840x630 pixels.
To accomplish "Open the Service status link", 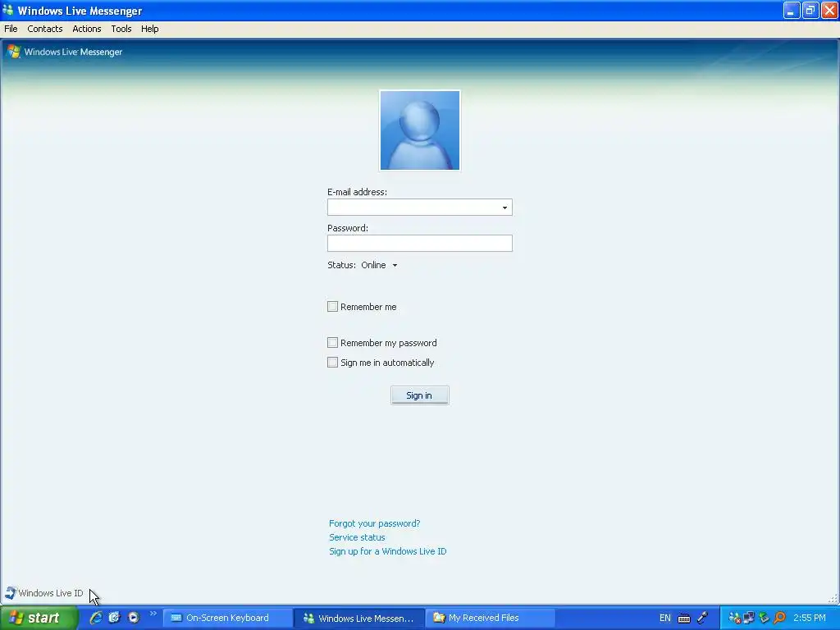I will coord(357,537).
